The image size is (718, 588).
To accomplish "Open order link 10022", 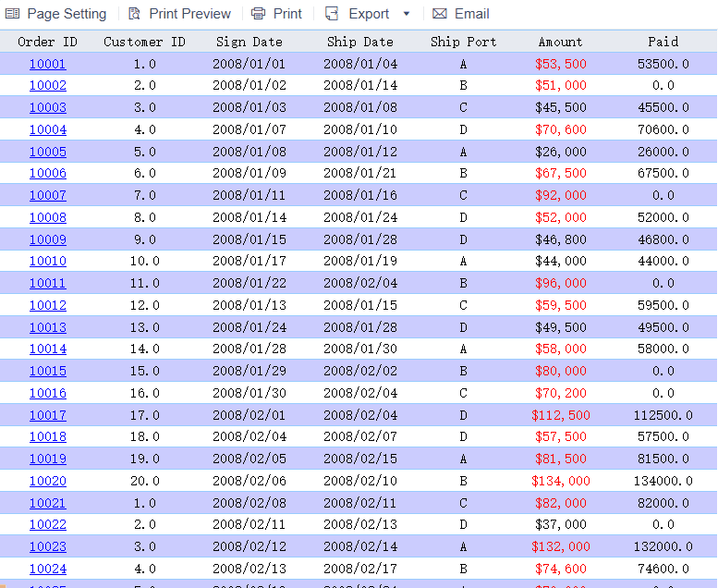I will coord(48,524).
